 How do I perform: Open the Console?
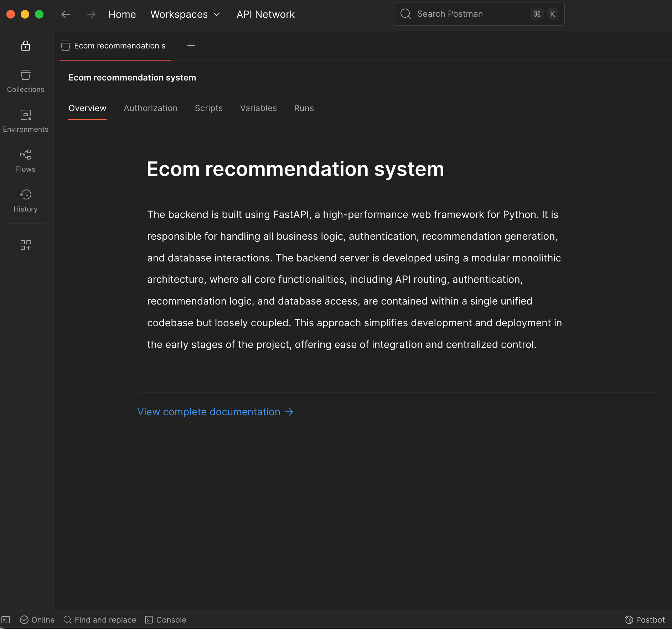click(166, 620)
